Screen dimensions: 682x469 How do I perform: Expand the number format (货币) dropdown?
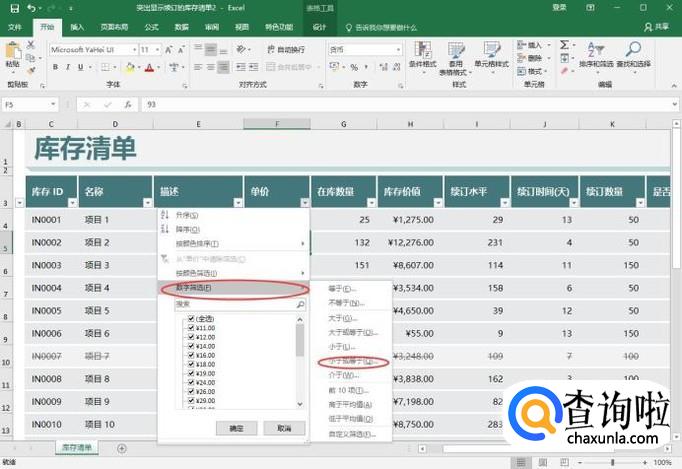pos(397,49)
